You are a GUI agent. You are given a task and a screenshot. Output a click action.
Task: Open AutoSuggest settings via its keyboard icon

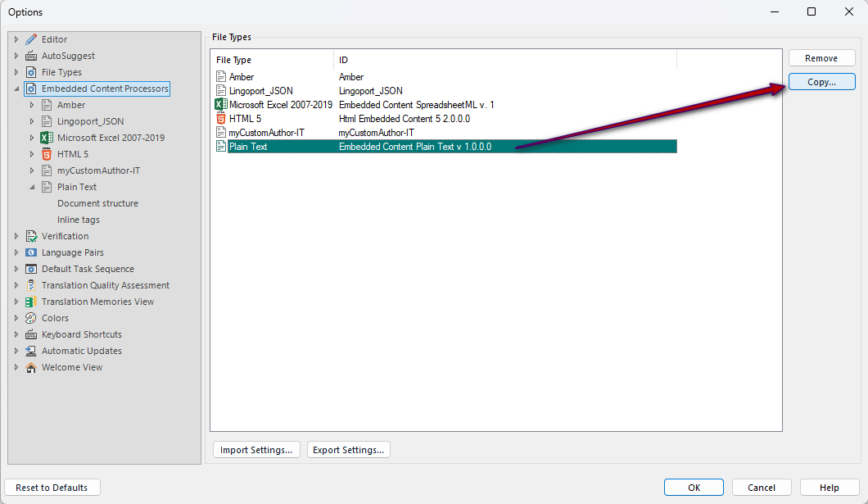pos(30,55)
